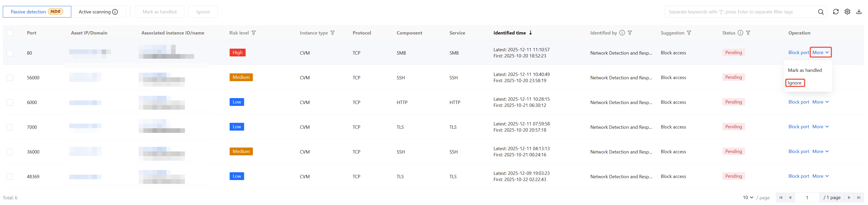868x205 pixels.
Task: Download the port list
Action: click(859, 12)
